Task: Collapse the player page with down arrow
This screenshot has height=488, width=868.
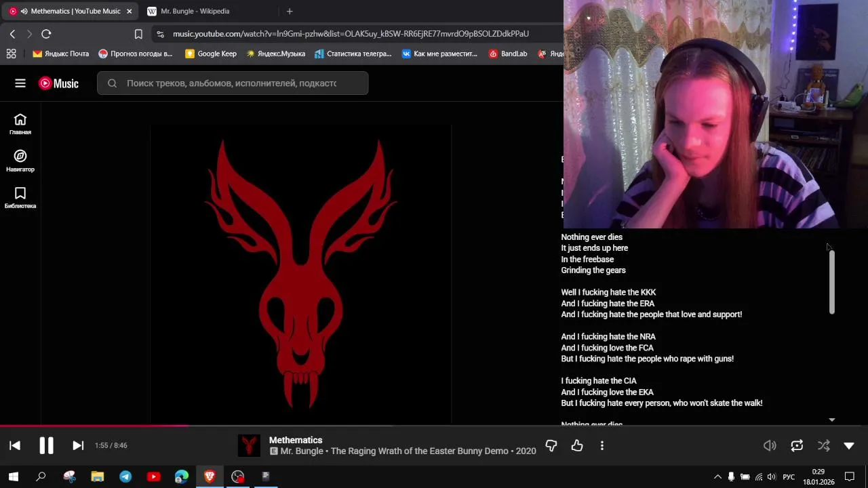Action: tap(849, 445)
